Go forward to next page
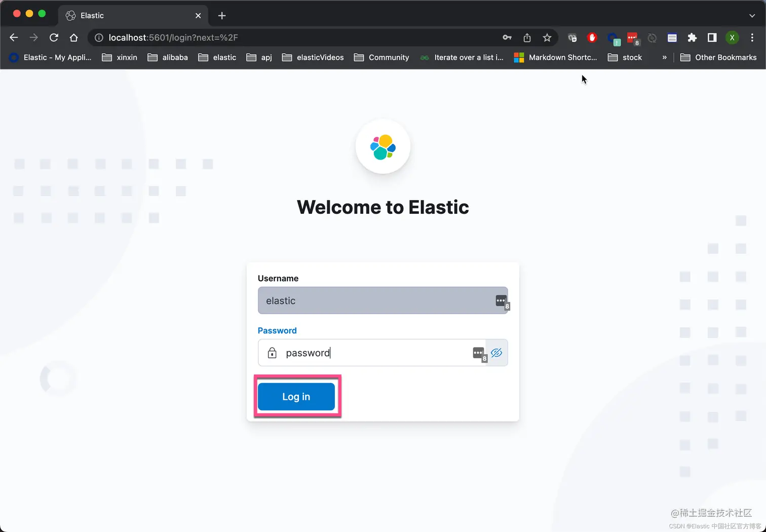The width and height of the screenshot is (766, 532). coord(33,37)
